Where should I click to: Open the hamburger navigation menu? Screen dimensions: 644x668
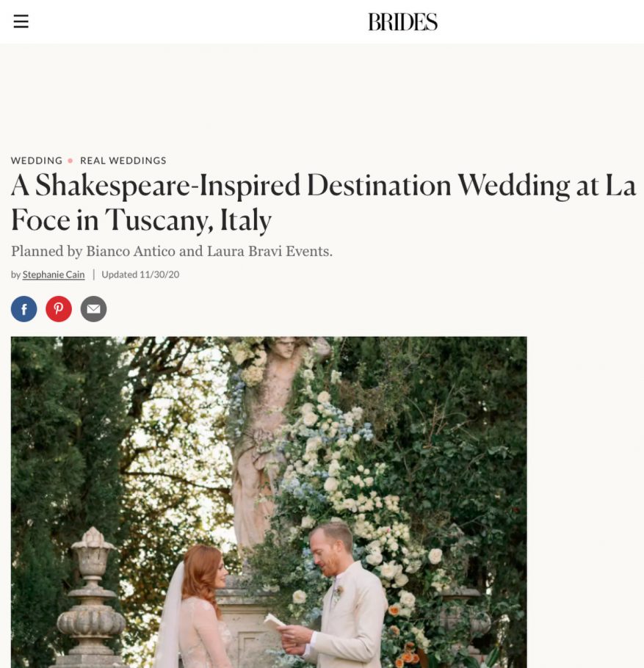[21, 21]
